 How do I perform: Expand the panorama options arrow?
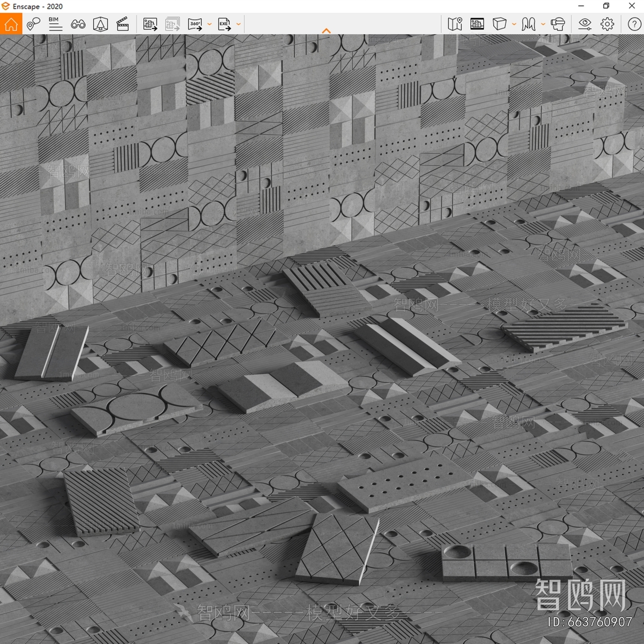tap(209, 24)
